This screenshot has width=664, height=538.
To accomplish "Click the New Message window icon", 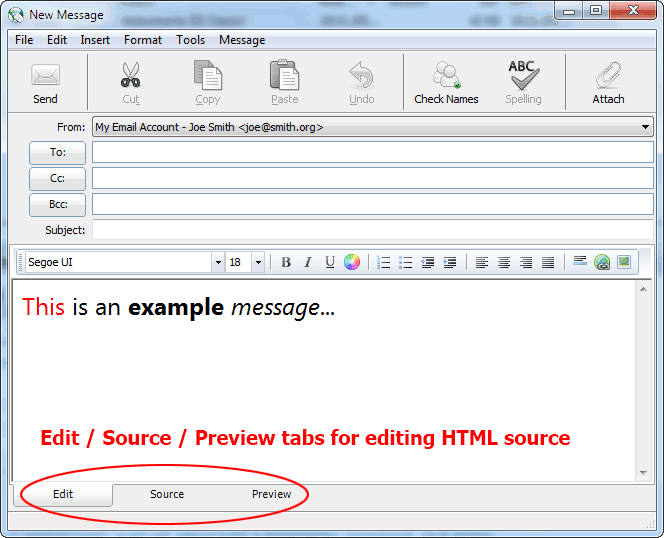I will pos(16,15).
